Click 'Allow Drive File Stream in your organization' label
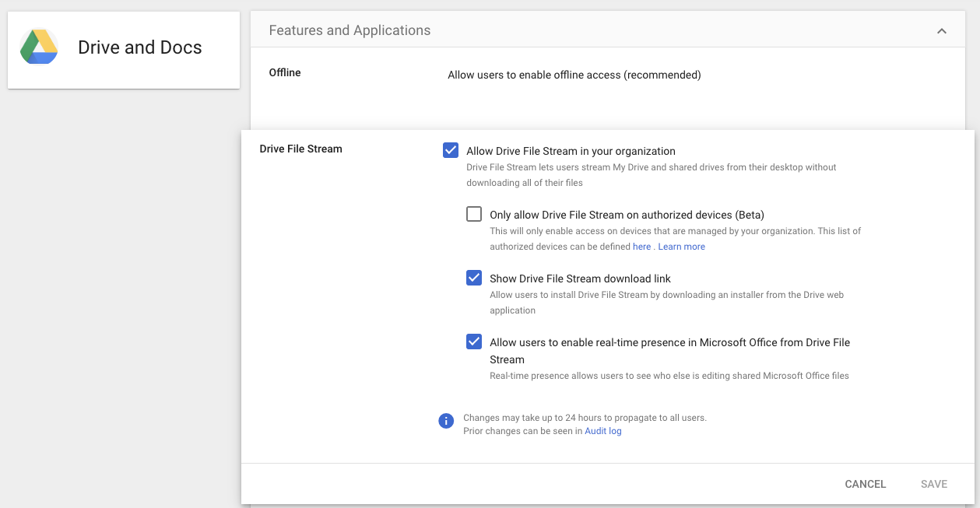The width and height of the screenshot is (980, 508). pos(571,151)
